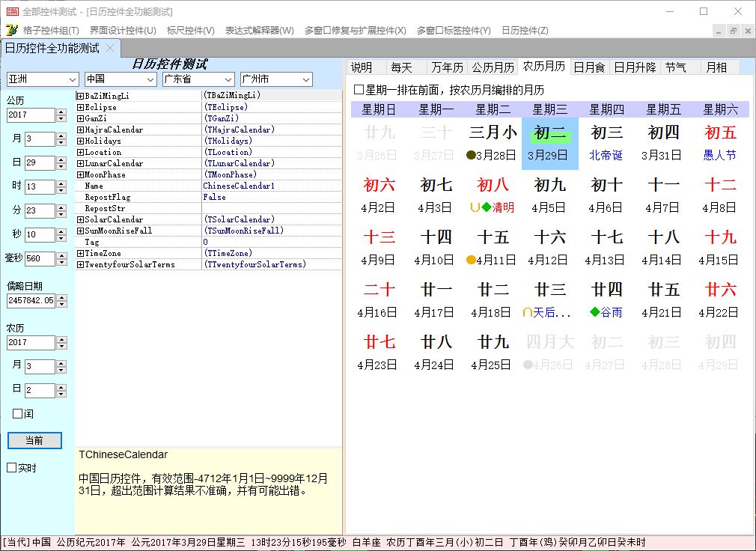Select the 廿三 天后 calendar day
756x551 pixels.
click(x=549, y=301)
